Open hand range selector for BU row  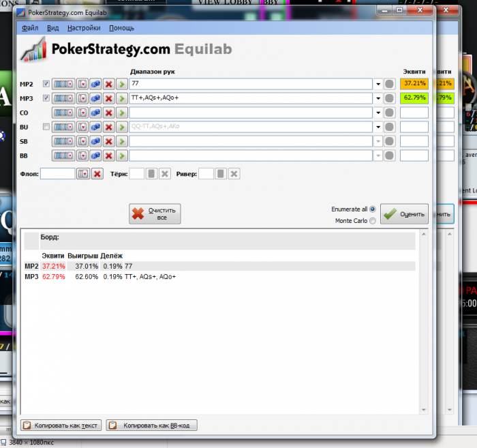tap(63, 127)
